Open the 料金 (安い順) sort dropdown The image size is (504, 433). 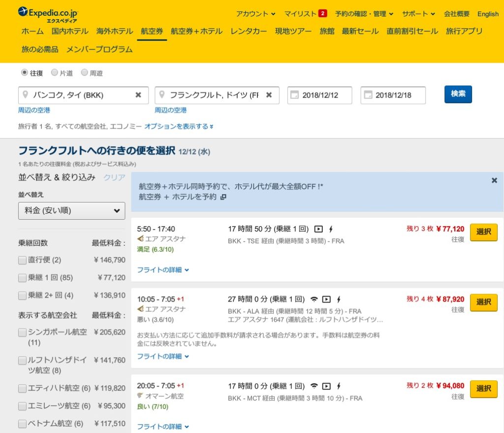[72, 211]
